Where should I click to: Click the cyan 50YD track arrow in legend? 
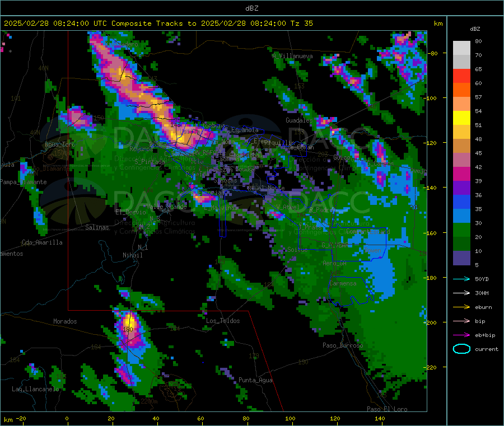coord(461,279)
